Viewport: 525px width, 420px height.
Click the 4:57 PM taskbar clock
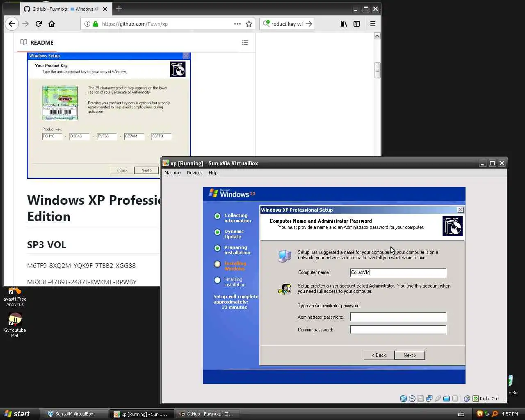pyautogui.click(x=509, y=414)
